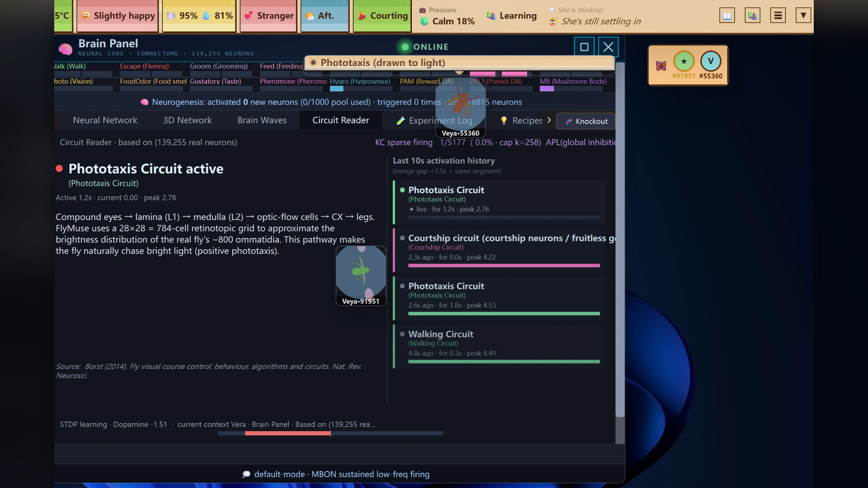Click the smiley face mood icon
This screenshot has height=488, width=868.
point(85,15)
